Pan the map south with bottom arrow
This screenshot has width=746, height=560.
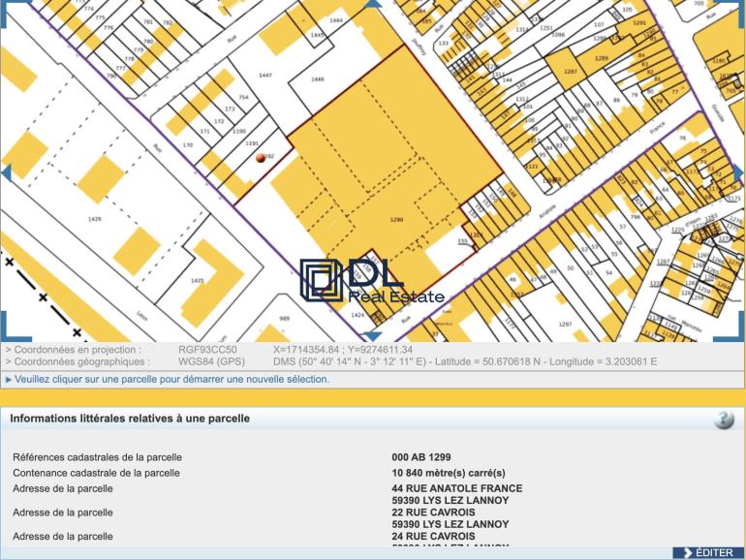[x=373, y=337]
